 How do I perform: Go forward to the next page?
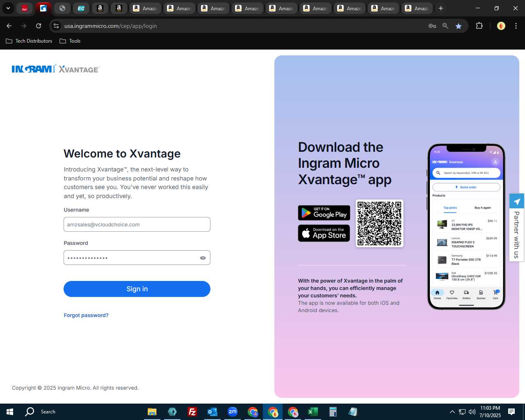(24, 26)
